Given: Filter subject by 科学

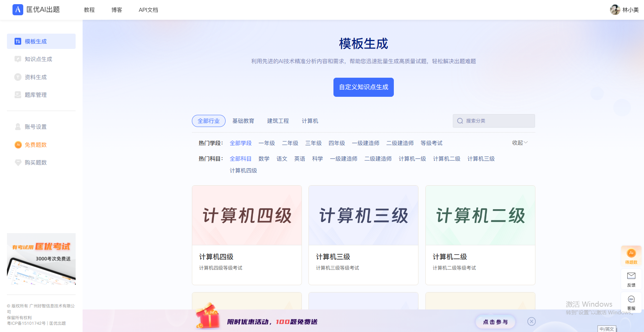Looking at the screenshot, I should (317, 159).
